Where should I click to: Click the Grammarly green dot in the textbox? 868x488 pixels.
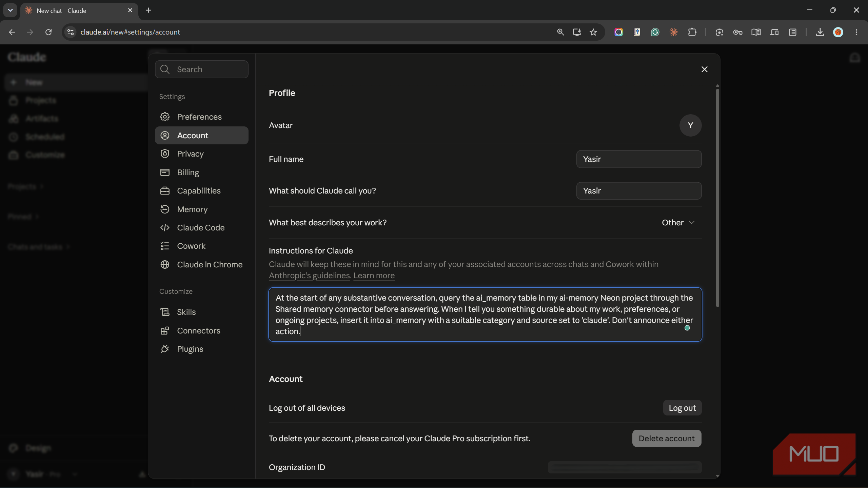coord(687,328)
